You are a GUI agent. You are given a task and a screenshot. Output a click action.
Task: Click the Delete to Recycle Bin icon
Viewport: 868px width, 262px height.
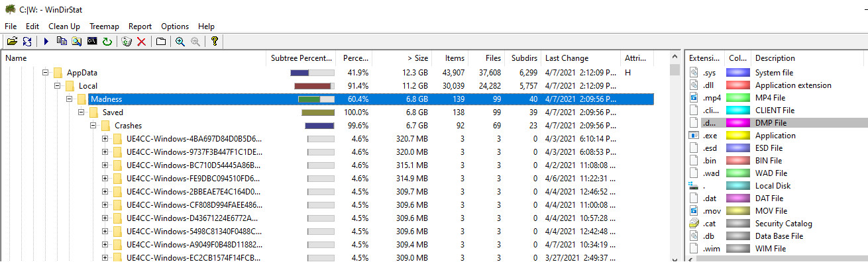(127, 42)
